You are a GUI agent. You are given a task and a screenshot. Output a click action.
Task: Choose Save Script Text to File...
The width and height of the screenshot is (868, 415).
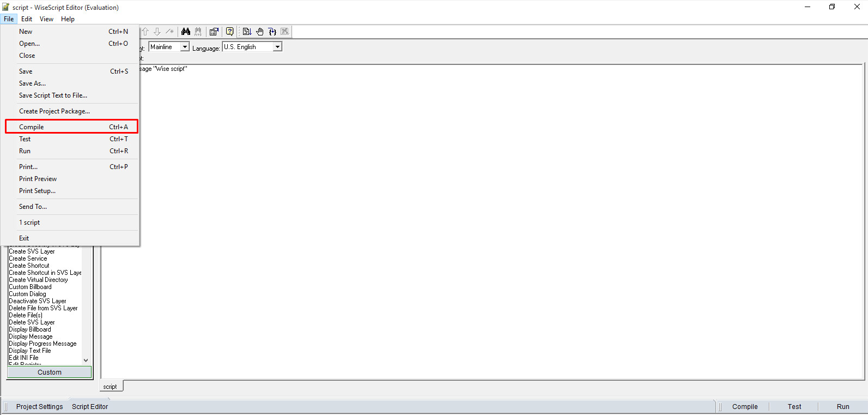pyautogui.click(x=71, y=95)
